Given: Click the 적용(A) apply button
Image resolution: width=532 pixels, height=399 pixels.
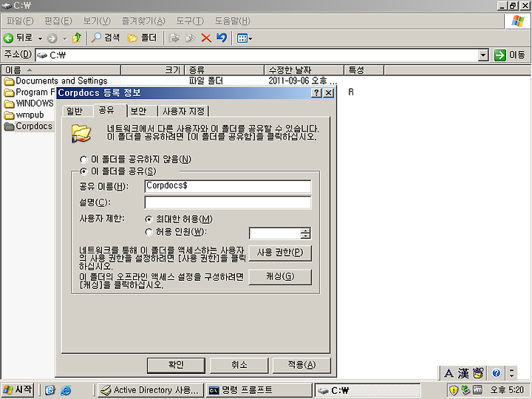Looking at the screenshot, I should pyautogui.click(x=301, y=365).
